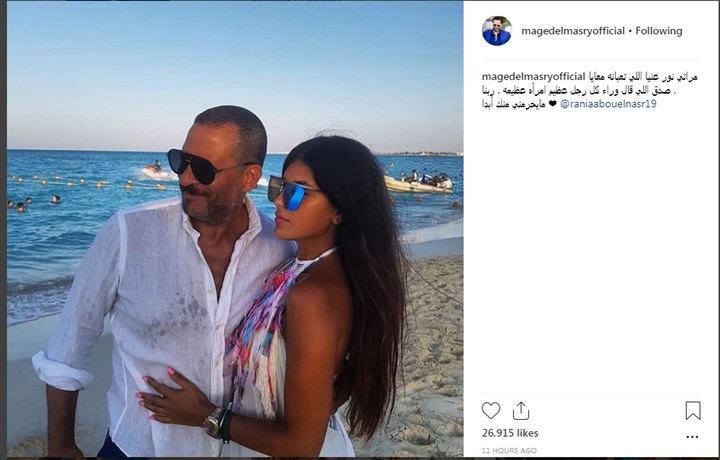Screen dimensions: 720x460
Task: Open the share post icon
Action: coord(521,410)
